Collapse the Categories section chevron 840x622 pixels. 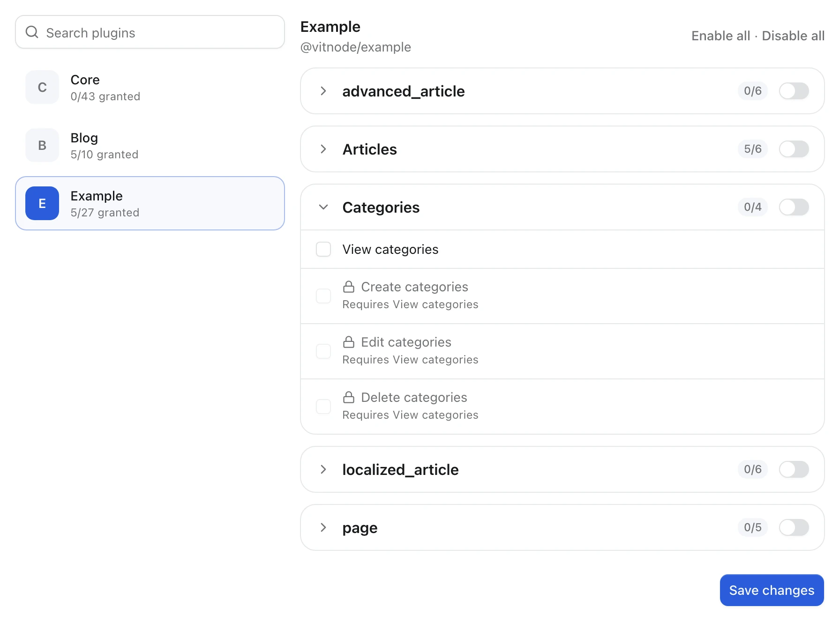click(323, 207)
